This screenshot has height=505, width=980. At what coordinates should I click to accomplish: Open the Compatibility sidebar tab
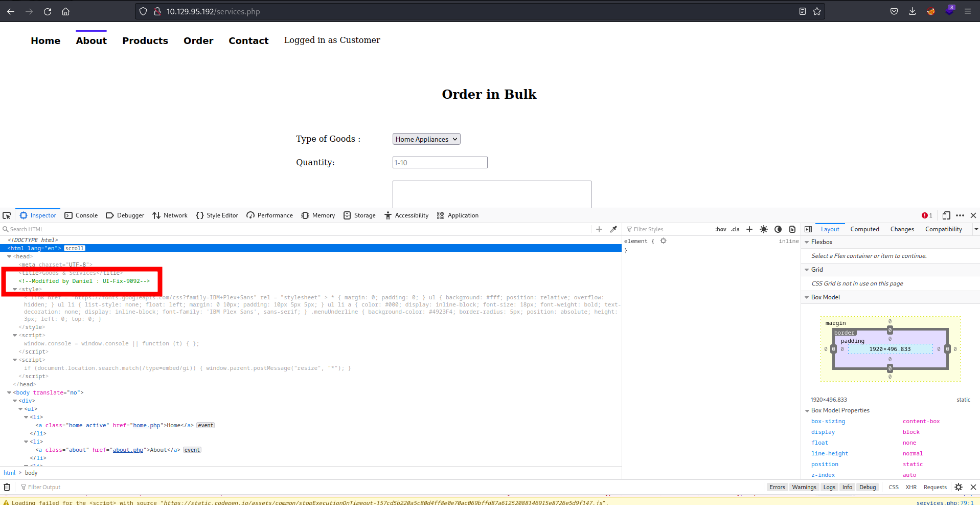(943, 229)
